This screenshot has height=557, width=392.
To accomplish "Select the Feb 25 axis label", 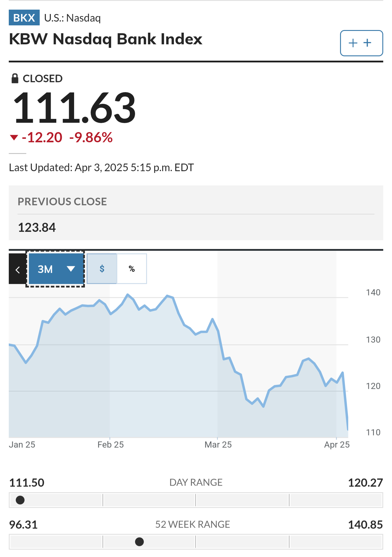I will point(111,445).
